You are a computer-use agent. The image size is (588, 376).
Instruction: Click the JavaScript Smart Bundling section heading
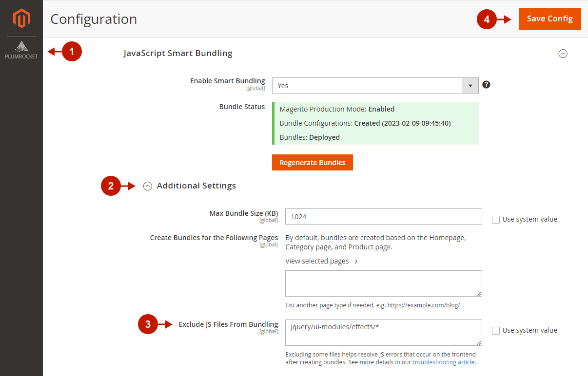[x=177, y=53]
